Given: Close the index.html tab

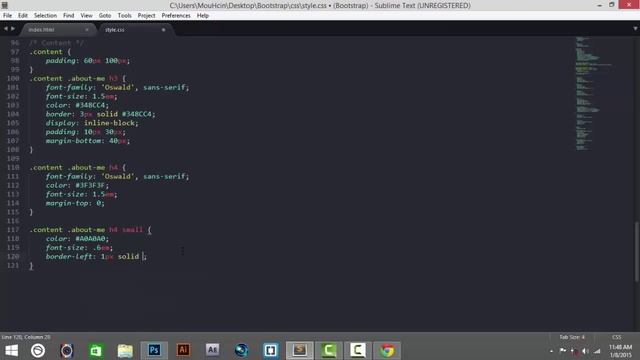Looking at the screenshot, I should (x=87, y=30).
